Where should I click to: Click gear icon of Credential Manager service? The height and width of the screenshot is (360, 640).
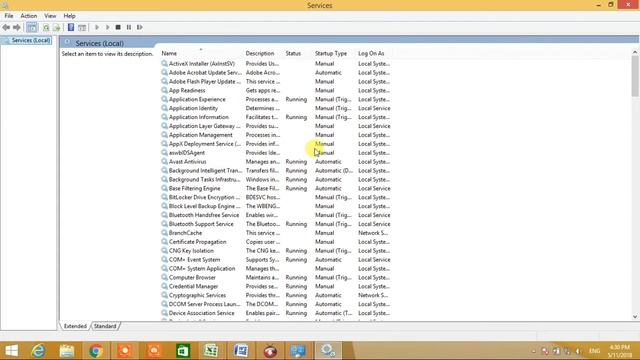(x=164, y=287)
